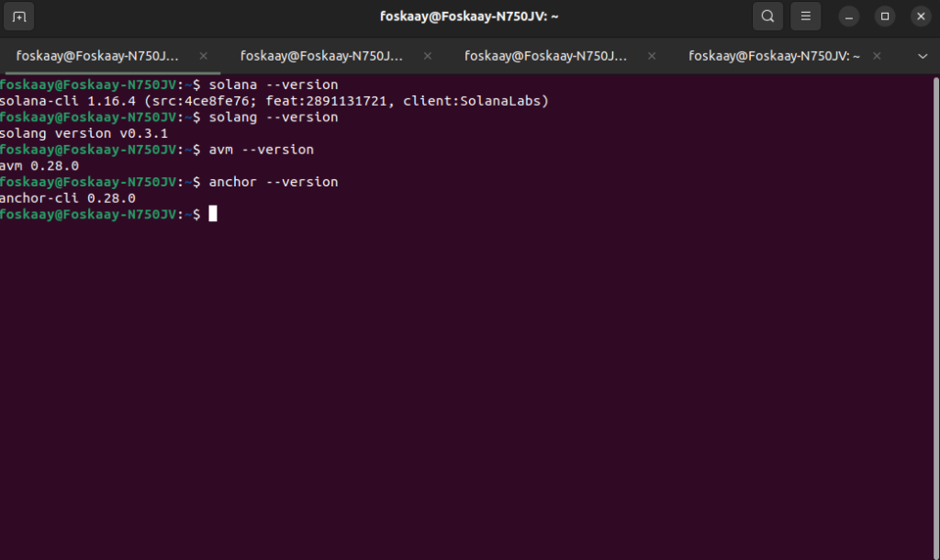Image resolution: width=940 pixels, height=560 pixels.
Task: Close the first terminal tab
Action: 203,56
